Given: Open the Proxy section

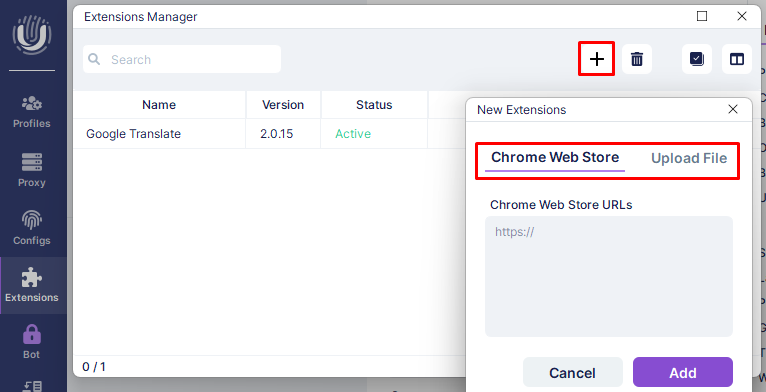Looking at the screenshot, I should pos(31,170).
